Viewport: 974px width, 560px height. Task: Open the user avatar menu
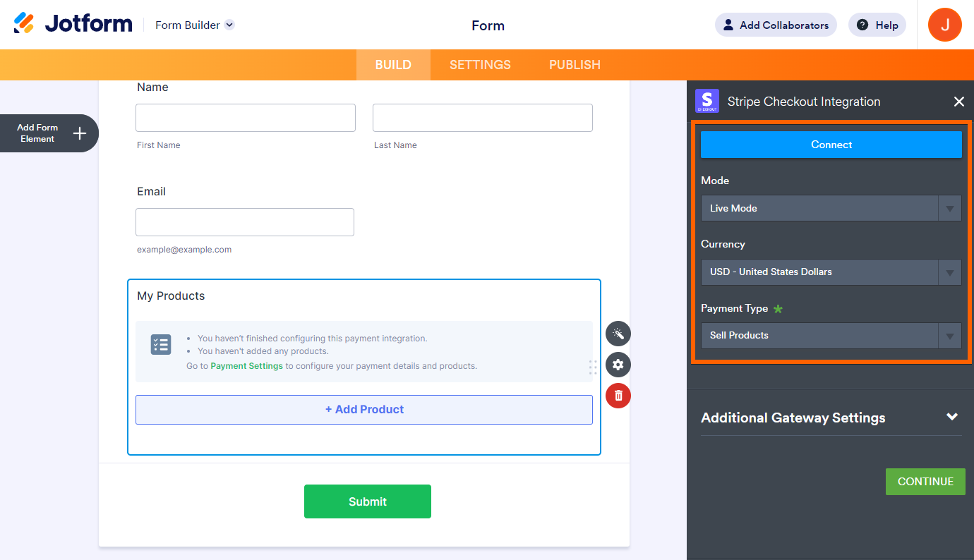pyautogui.click(x=945, y=25)
